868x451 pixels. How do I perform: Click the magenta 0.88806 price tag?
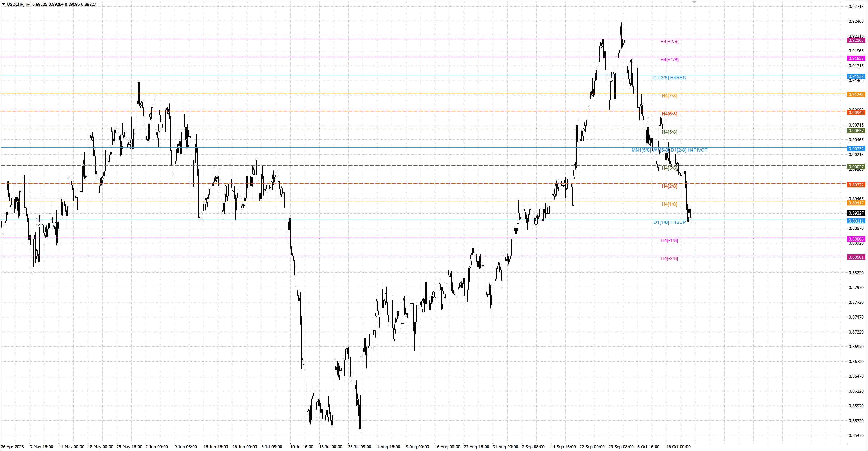[x=856, y=239]
